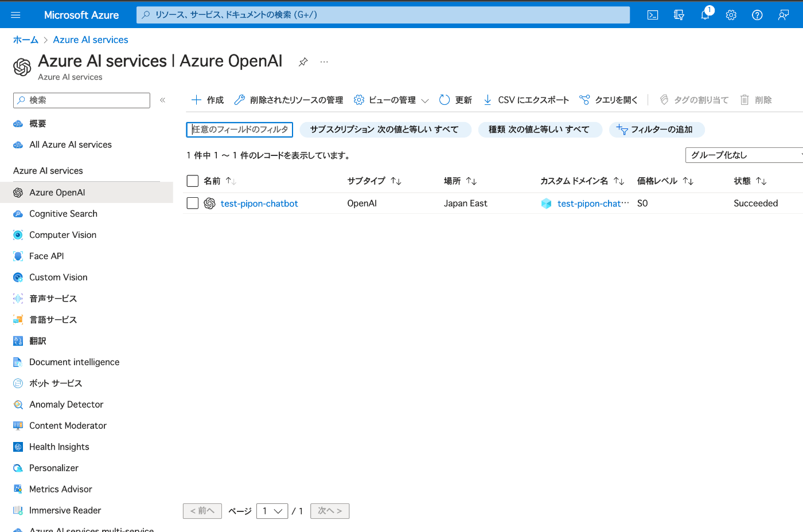
Task: Click the Content Moderator sidebar icon
Action: 18,426
